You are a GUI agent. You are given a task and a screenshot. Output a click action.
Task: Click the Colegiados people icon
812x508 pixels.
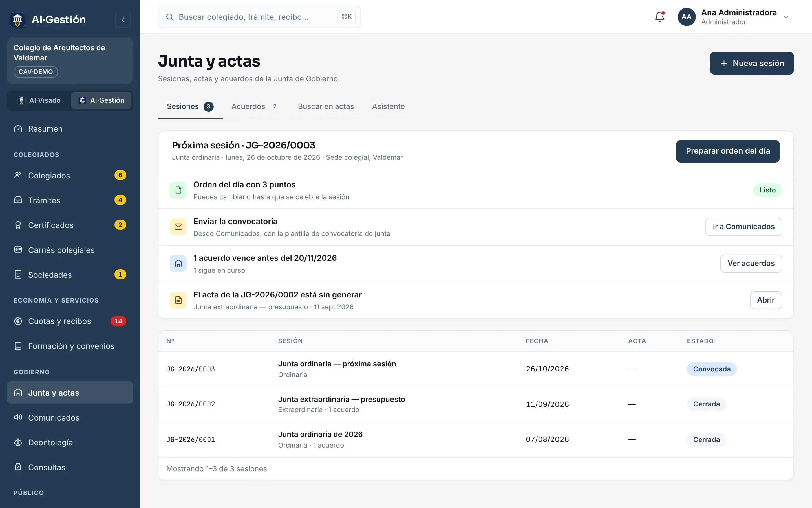[x=18, y=175]
